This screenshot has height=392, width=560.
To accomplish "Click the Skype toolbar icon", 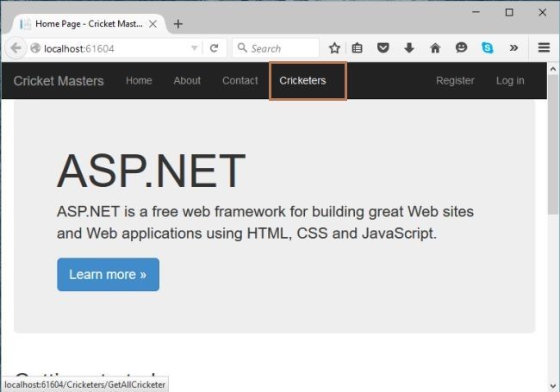I will click(x=487, y=48).
